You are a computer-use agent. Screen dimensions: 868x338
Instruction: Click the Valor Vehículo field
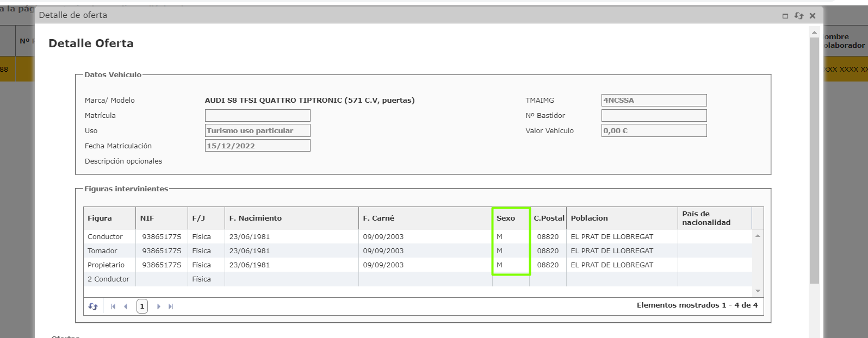(x=654, y=130)
